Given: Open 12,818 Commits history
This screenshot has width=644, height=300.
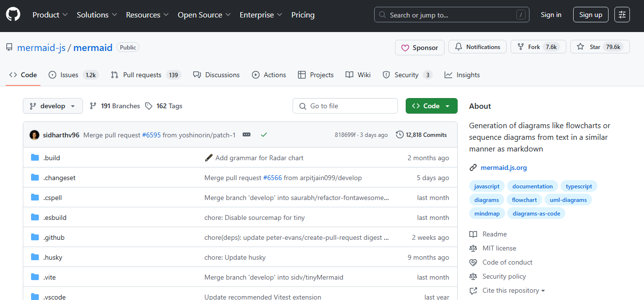Looking at the screenshot, I should tap(422, 135).
